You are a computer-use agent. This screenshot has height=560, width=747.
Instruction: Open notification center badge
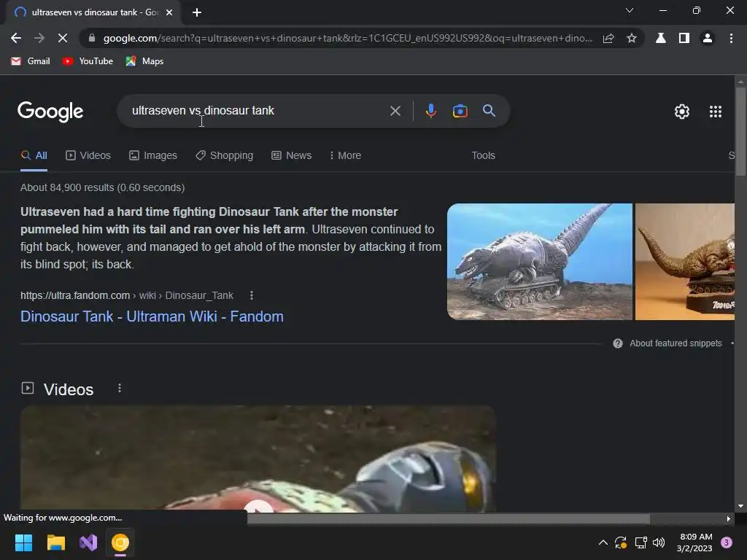[727, 542]
